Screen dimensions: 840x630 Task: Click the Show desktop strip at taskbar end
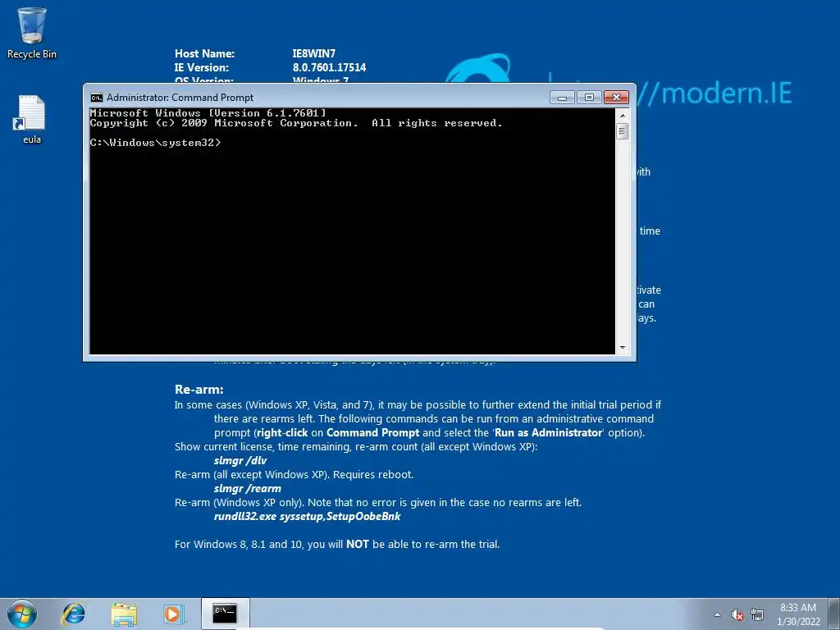[x=834, y=614]
